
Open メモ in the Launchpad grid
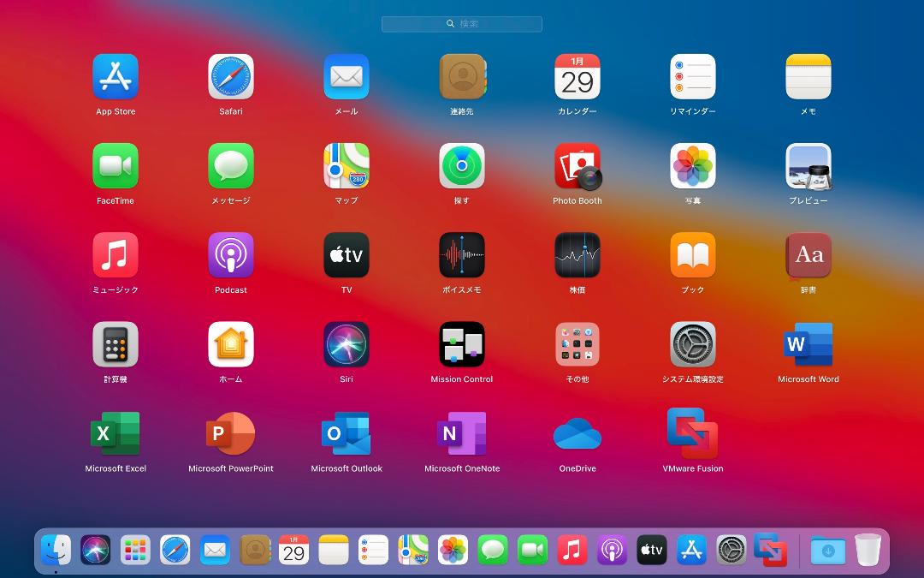click(x=808, y=77)
